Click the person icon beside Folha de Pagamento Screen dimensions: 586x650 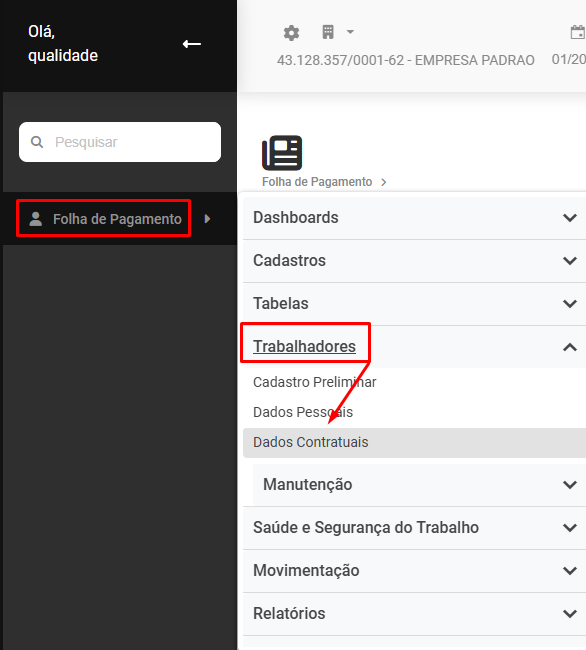(36, 219)
